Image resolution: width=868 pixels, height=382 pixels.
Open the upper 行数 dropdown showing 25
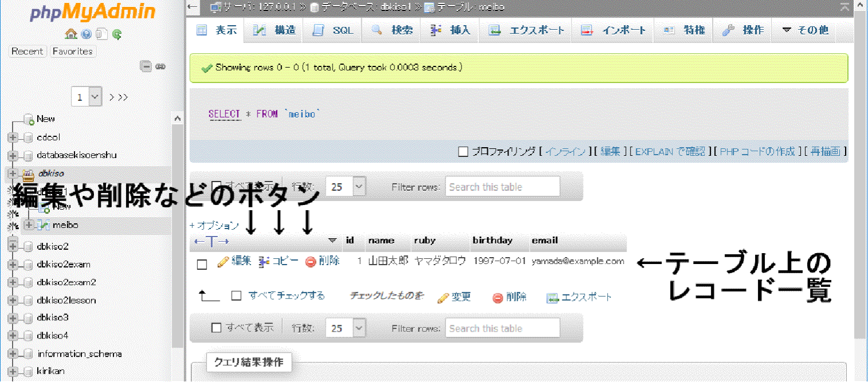(x=345, y=187)
